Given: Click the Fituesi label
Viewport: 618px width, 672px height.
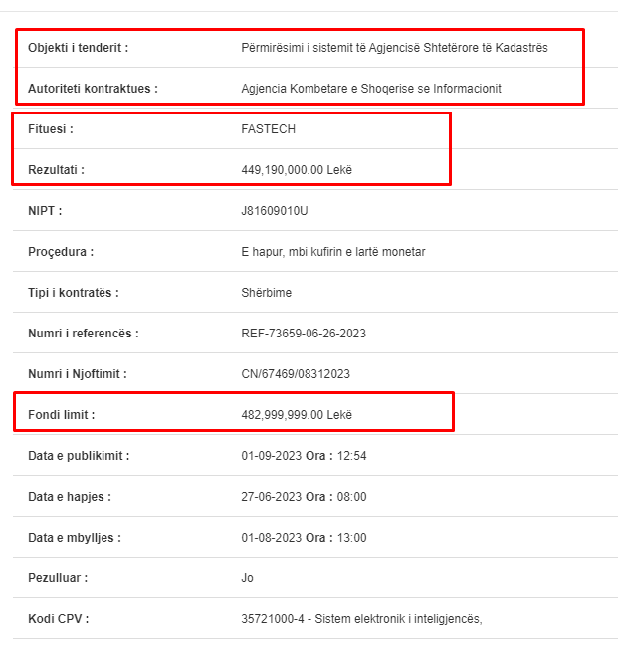Looking at the screenshot, I should [51, 129].
